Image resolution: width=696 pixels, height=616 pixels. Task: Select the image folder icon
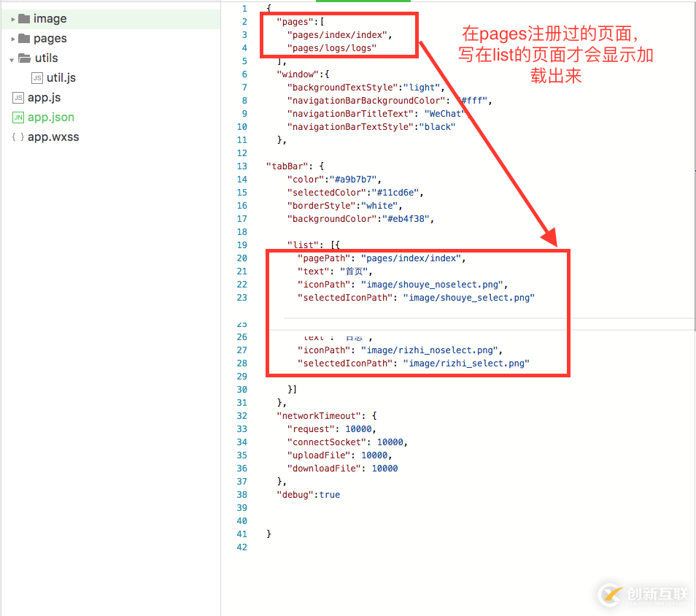point(24,19)
